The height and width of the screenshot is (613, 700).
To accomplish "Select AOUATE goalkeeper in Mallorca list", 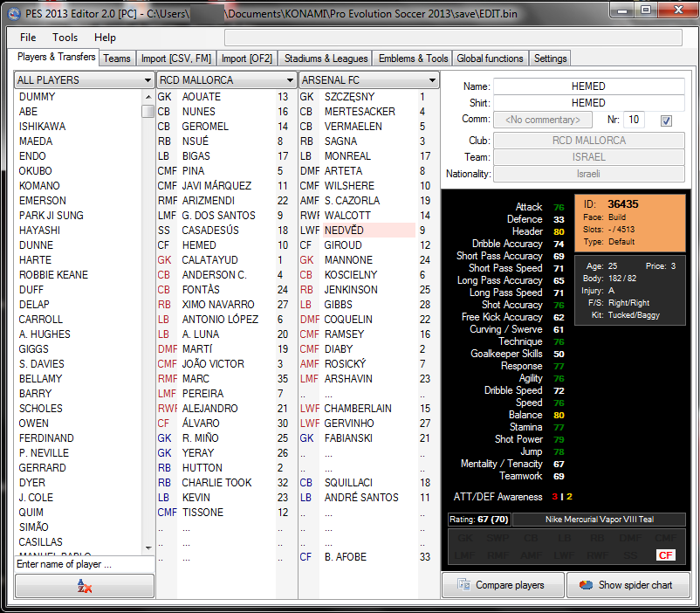I will pos(201,97).
